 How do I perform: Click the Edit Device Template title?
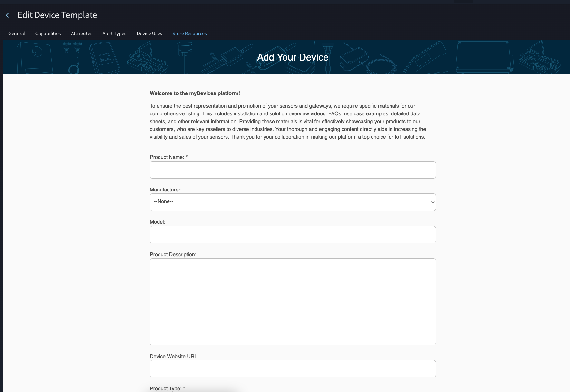tap(57, 15)
